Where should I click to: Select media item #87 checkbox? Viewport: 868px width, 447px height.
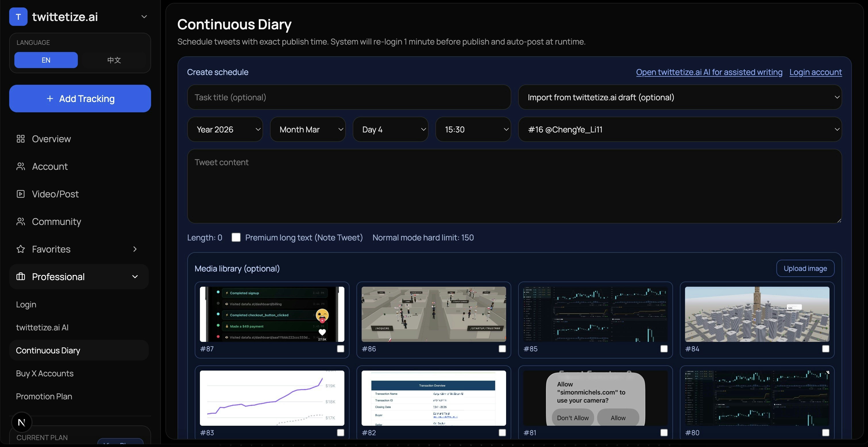click(340, 349)
